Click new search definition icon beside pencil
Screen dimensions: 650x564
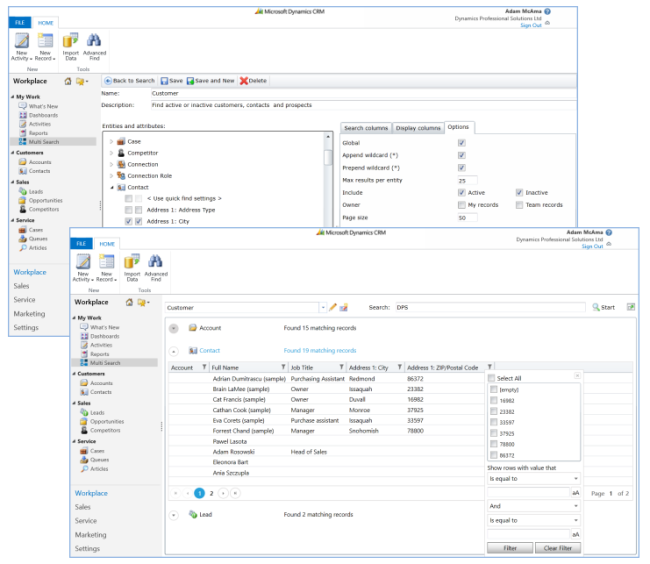tap(343, 307)
